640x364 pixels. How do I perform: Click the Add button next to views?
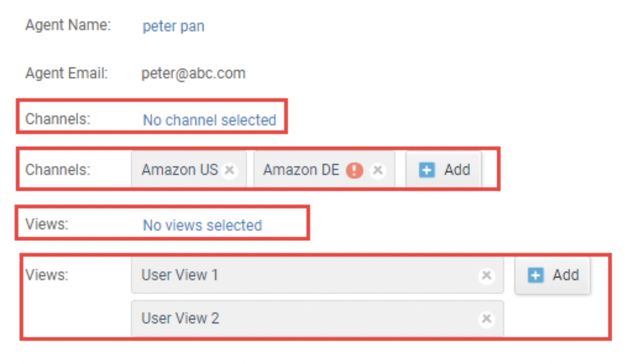(552, 276)
